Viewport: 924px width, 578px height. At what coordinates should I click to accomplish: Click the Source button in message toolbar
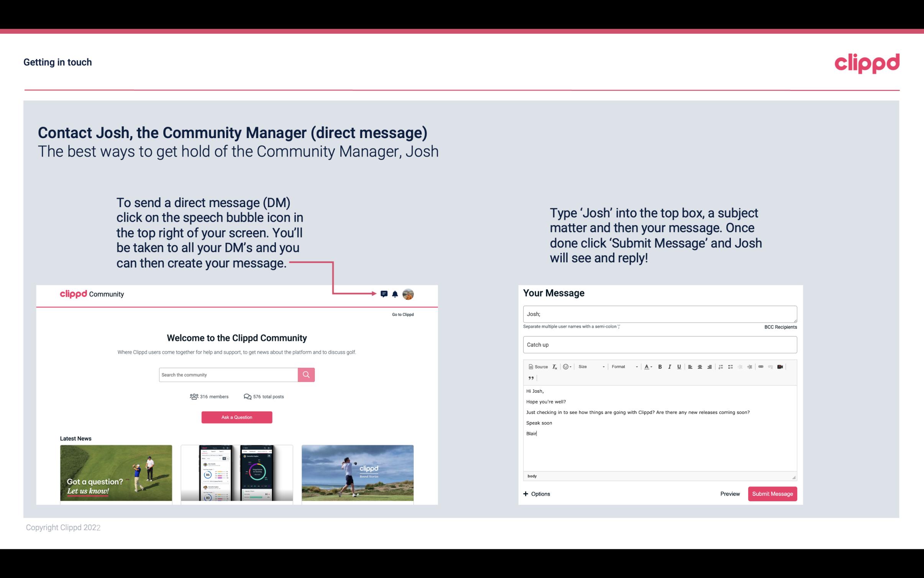coord(538,366)
